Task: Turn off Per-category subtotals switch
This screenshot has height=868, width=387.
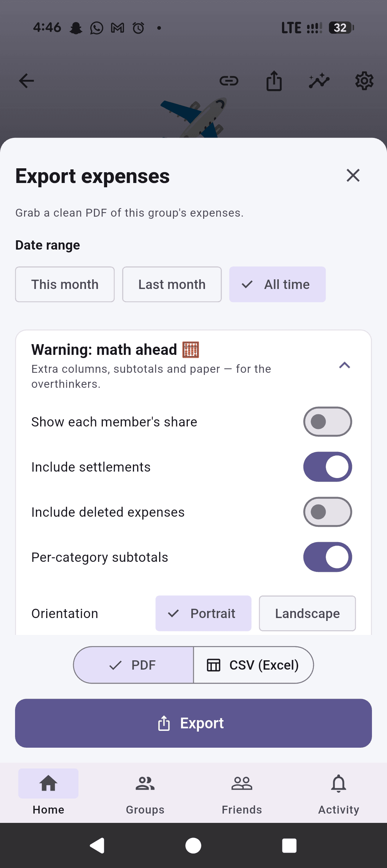Action: click(328, 557)
